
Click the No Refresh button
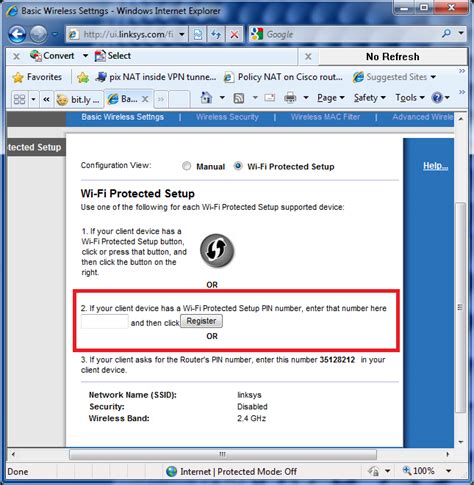pos(393,57)
